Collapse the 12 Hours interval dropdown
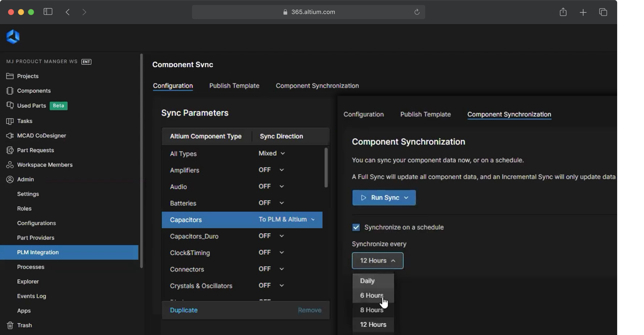The image size is (644, 335). coord(377,261)
